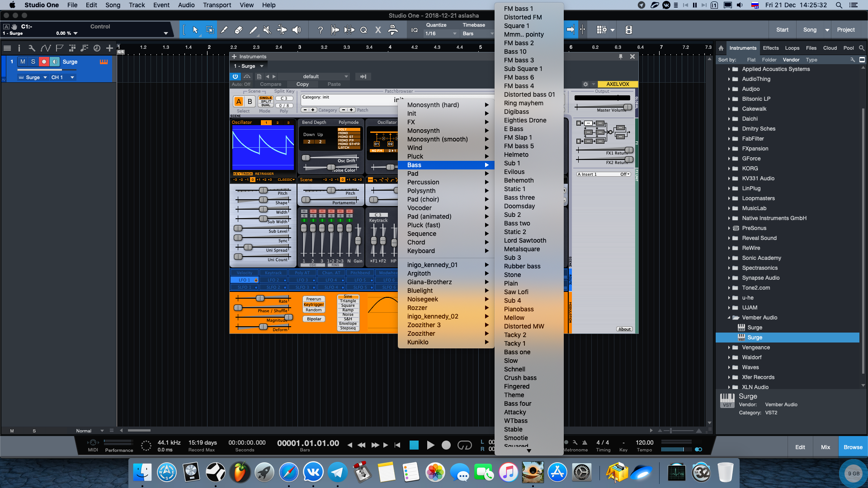Screen dimensions: 868x488
Task: Click the Record transport button
Action: tap(446, 446)
